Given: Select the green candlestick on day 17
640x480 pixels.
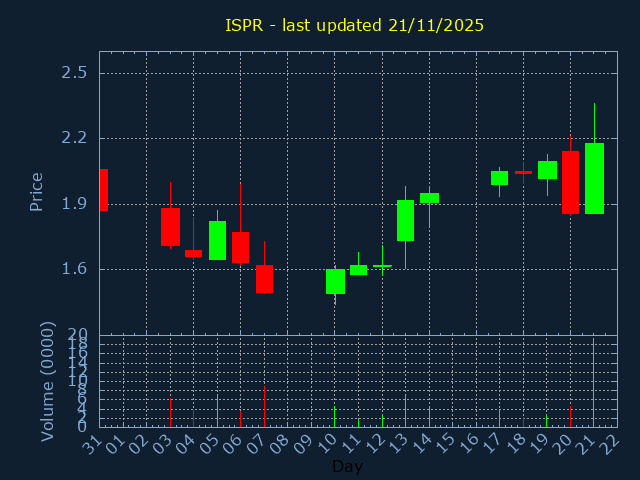Looking at the screenshot, I should pos(499,178).
